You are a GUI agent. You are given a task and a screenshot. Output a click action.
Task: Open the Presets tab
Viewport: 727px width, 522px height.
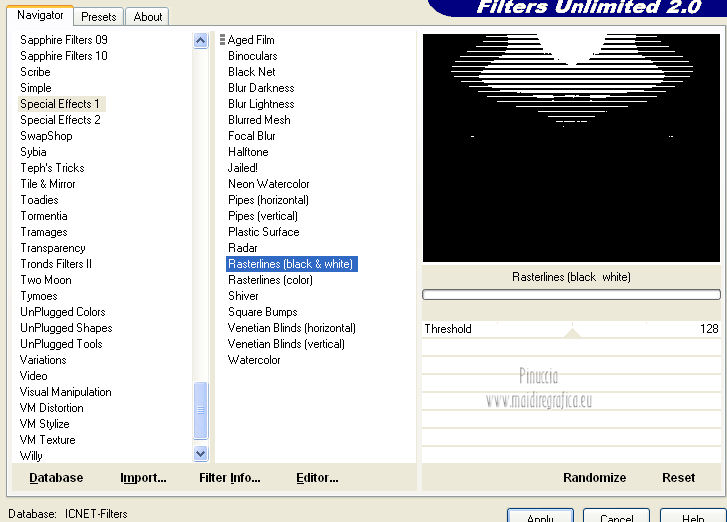(98, 17)
